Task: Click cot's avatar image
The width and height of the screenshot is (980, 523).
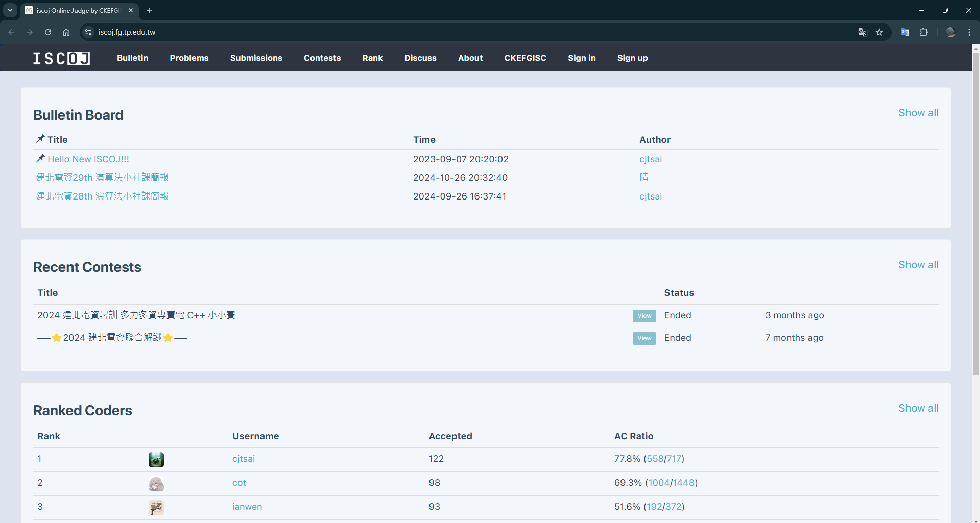Action: tap(156, 484)
